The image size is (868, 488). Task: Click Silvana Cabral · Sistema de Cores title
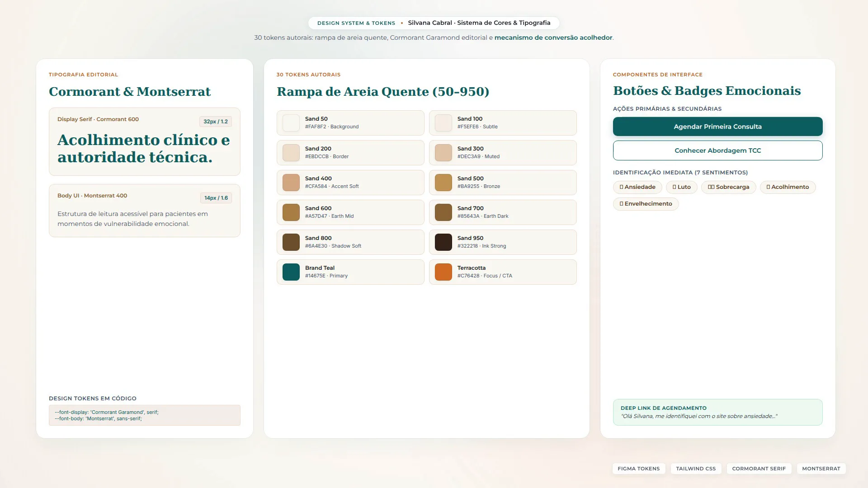tap(479, 23)
